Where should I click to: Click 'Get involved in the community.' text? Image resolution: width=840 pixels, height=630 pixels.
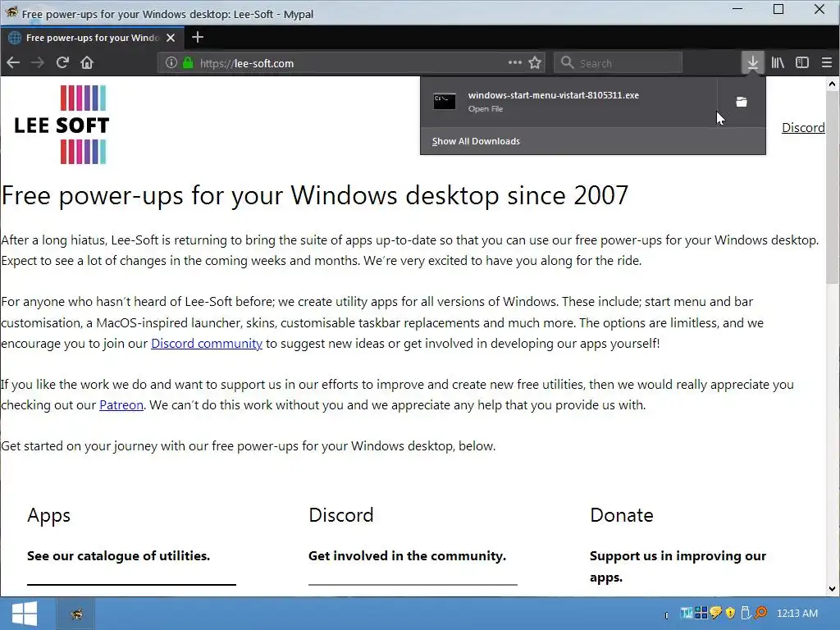pos(407,555)
